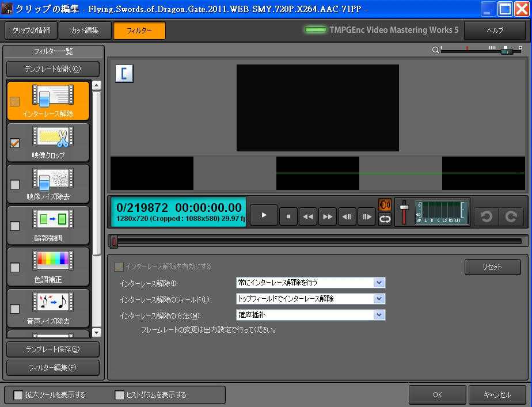The height and width of the screenshot is (407, 532).
Task: Toggle the orange audio speaker icon
Action: pyautogui.click(x=385, y=206)
